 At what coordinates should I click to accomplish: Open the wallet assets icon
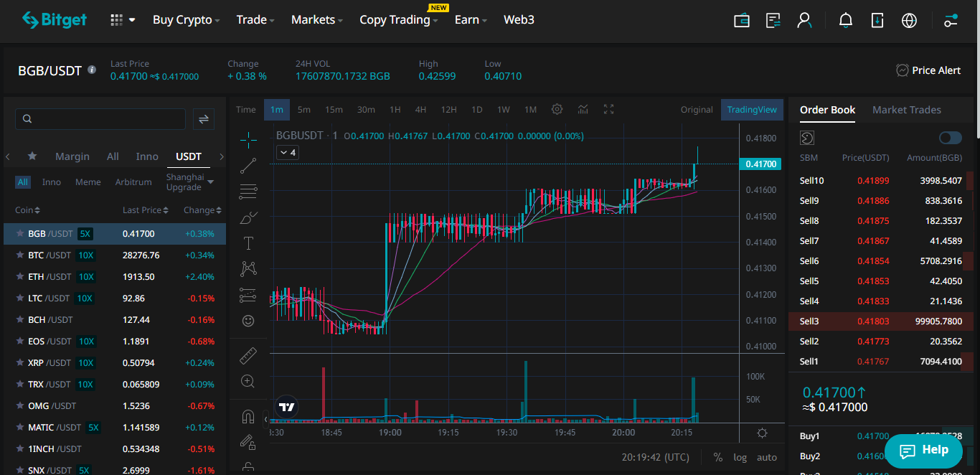pos(742,20)
